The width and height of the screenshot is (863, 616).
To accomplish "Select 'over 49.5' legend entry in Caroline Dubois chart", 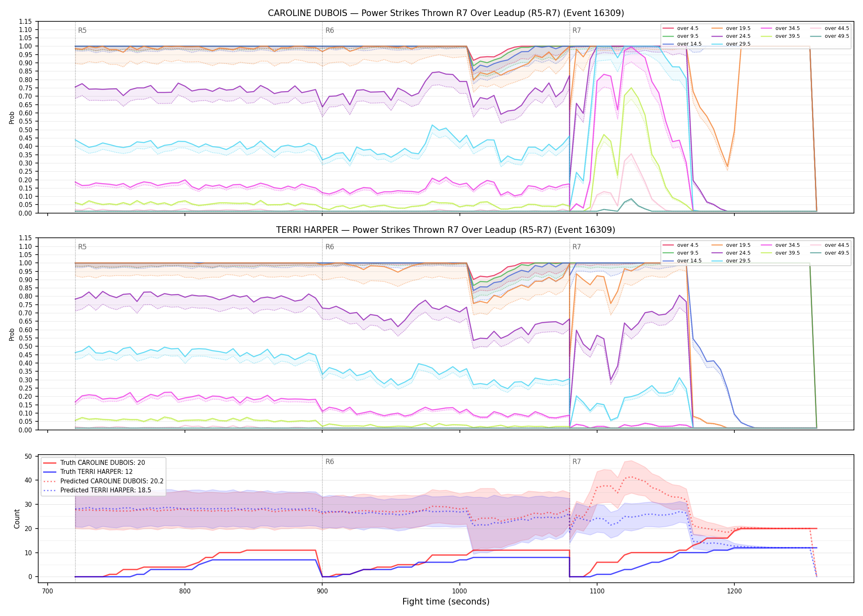I will point(830,36).
